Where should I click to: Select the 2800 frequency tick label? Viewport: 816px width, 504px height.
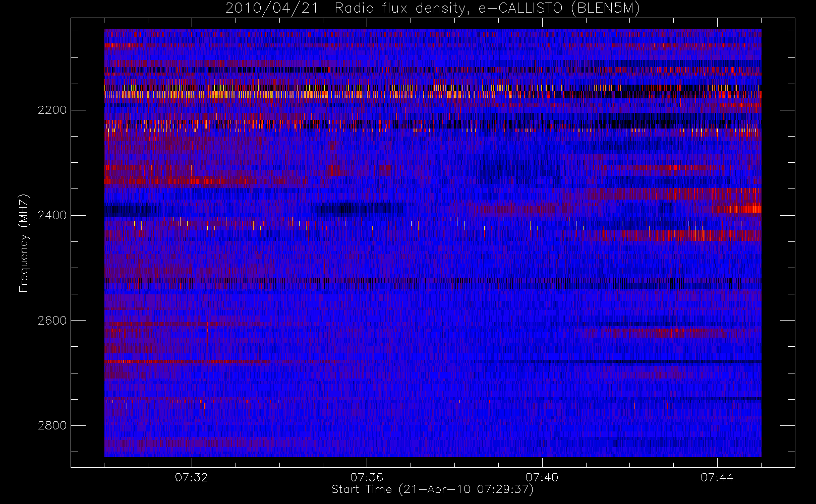[x=52, y=426]
